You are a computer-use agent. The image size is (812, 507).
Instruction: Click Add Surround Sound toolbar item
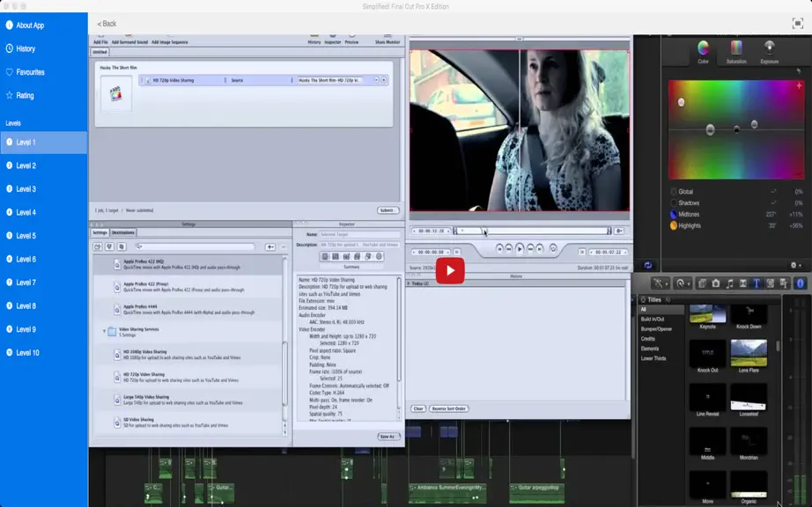tap(129, 40)
